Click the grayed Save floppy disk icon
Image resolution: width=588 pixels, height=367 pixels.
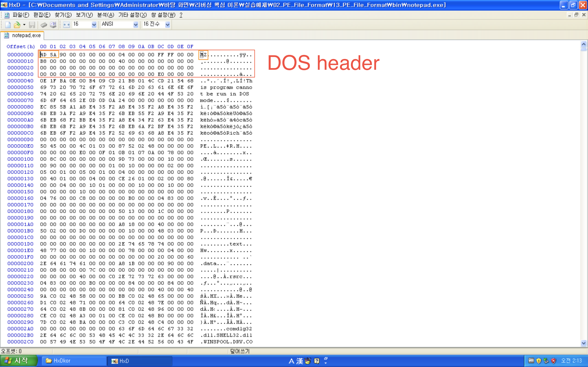pyautogui.click(x=32, y=24)
